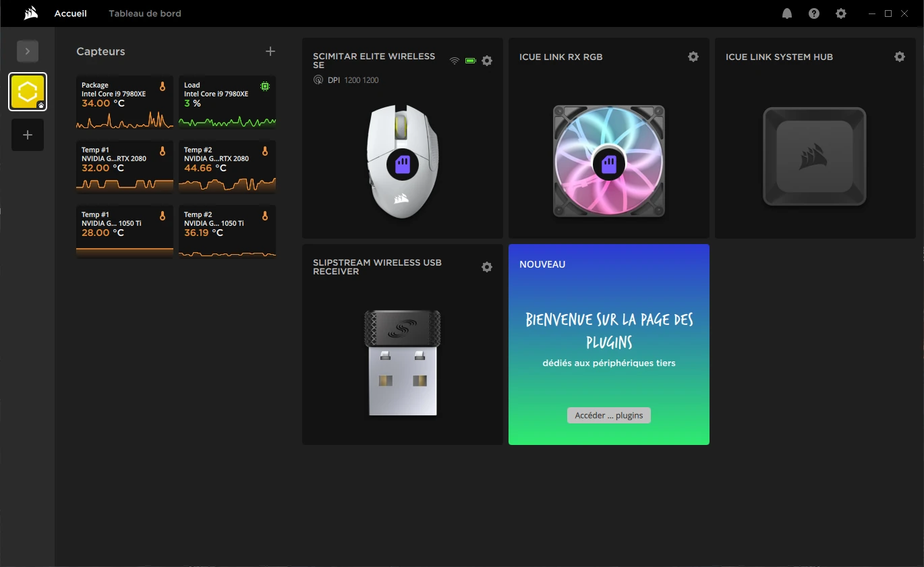The width and height of the screenshot is (924, 567).
Task: Click the Accéder ... plugins button
Action: coord(609,415)
